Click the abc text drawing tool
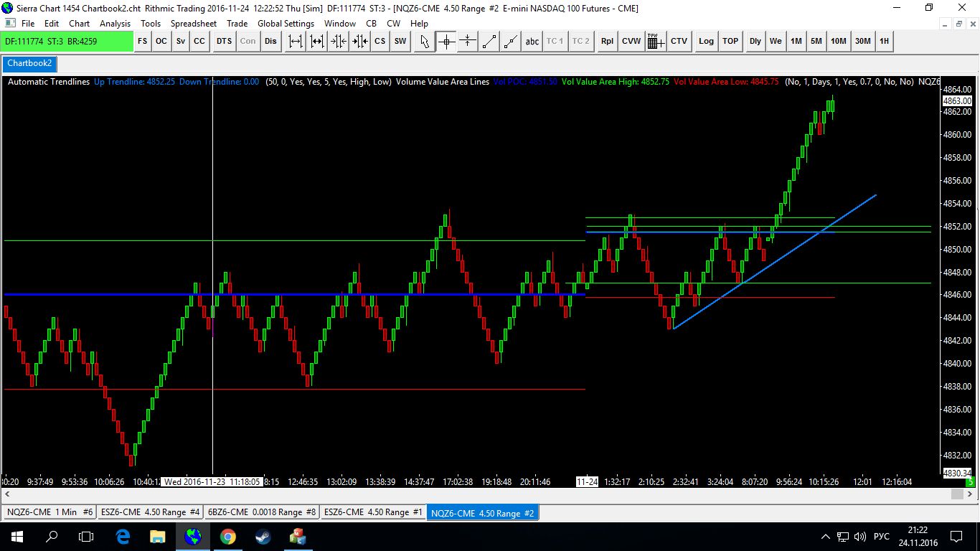 (532, 42)
